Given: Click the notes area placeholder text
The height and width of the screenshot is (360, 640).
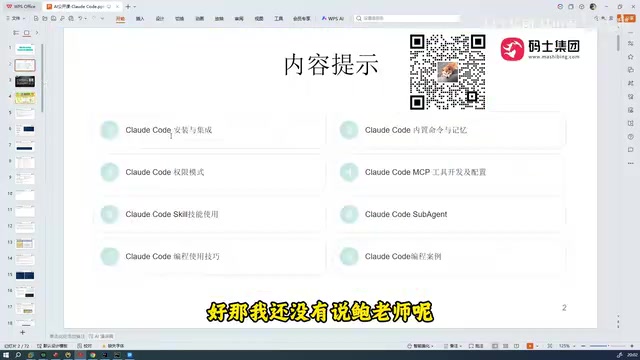Looking at the screenshot, I should tap(67, 336).
